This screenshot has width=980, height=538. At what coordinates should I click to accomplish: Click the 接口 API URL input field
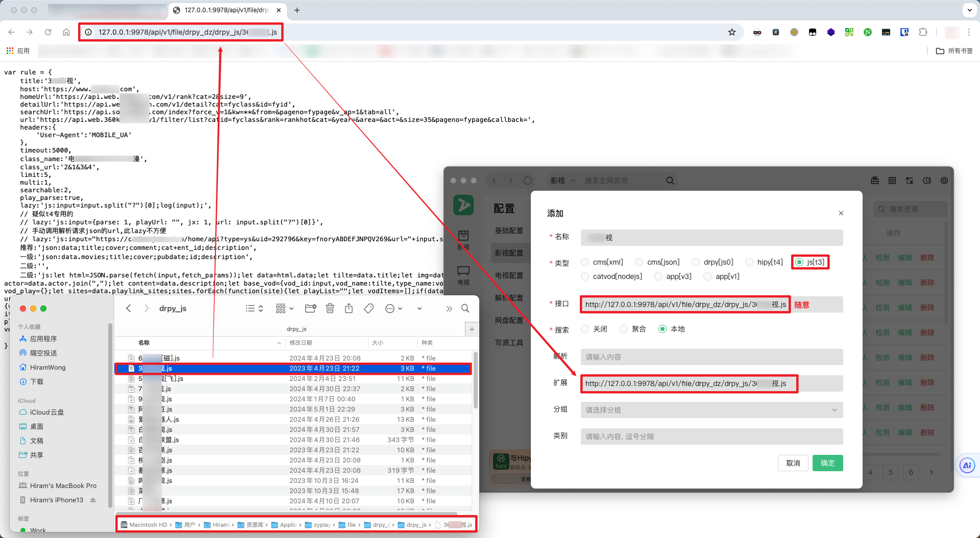[712, 304]
